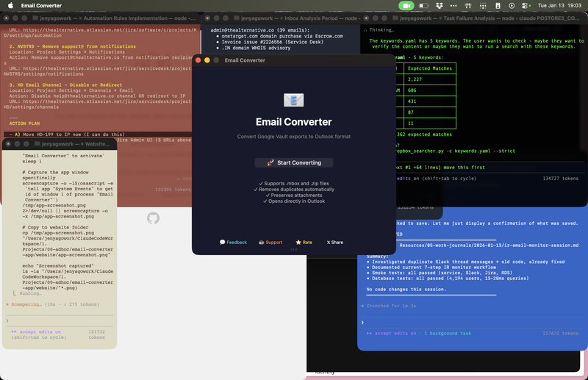
Task: Click the 'ACTION PLAN' heading in red terminal
Action: coord(24,123)
